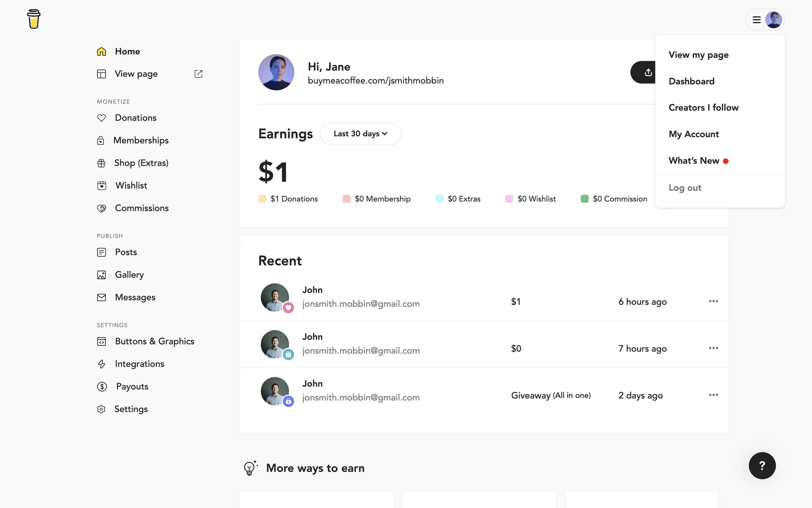Click the Integrations lightning bolt icon
812x508 pixels.
(101, 364)
